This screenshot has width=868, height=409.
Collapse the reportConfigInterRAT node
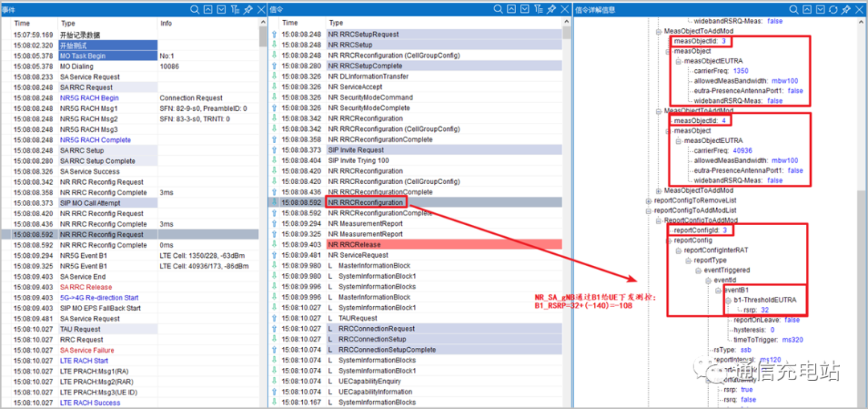tap(678, 250)
